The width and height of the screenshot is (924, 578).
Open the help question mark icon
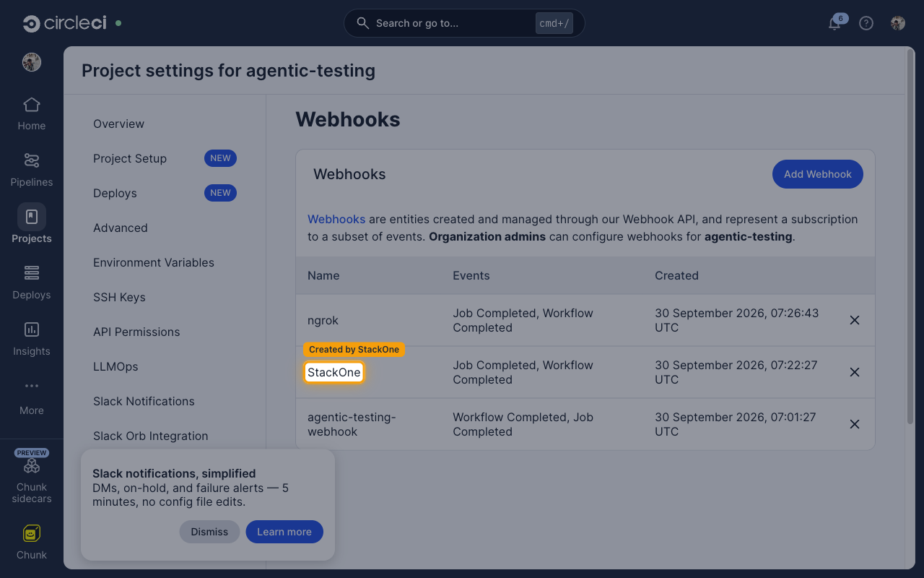point(866,23)
